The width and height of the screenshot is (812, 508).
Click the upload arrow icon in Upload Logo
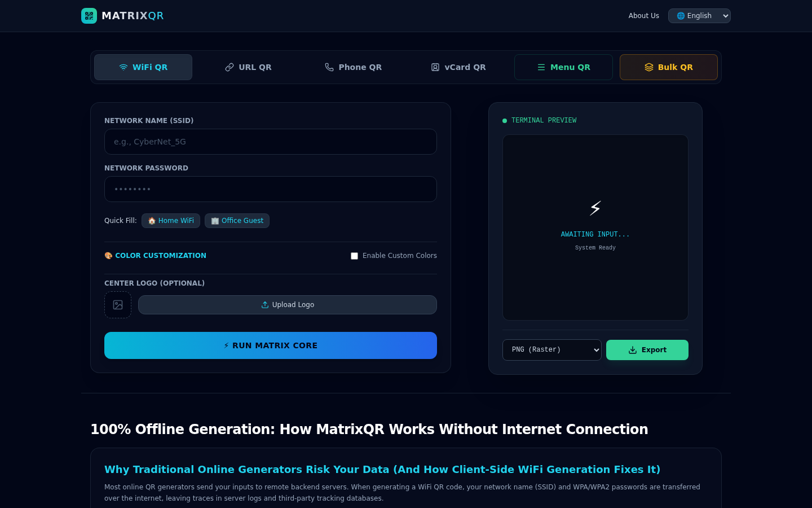point(265,305)
